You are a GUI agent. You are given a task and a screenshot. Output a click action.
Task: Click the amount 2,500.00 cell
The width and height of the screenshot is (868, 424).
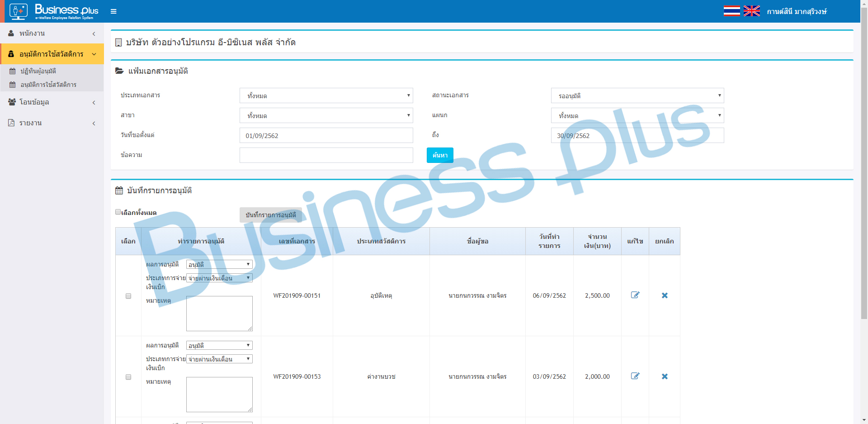click(597, 295)
